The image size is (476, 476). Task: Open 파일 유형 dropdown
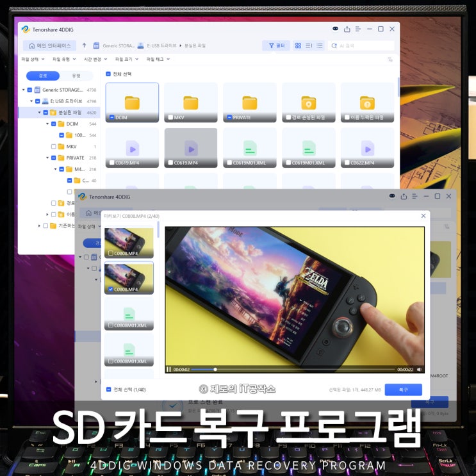(64, 59)
